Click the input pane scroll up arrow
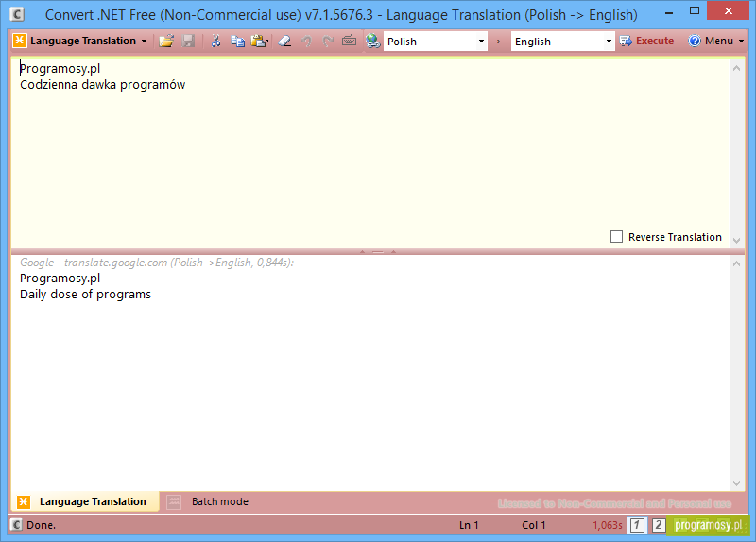The image size is (756, 542). [x=736, y=68]
